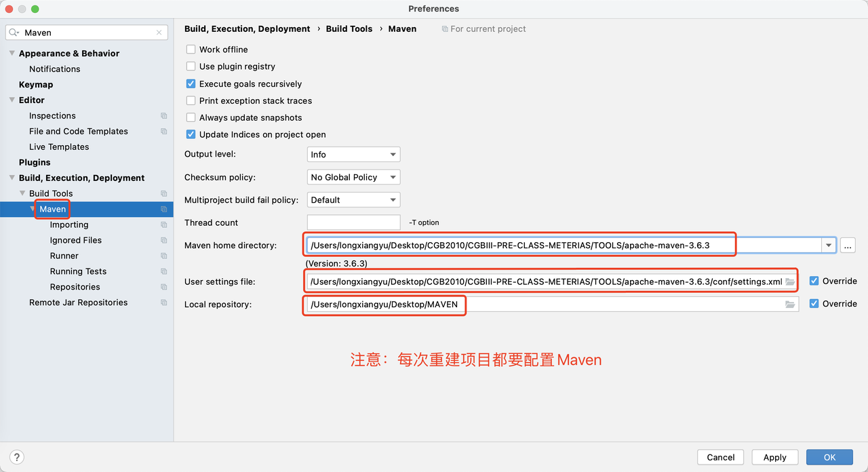868x472 pixels.
Task: Confirm the preferences with OK
Action: click(x=829, y=457)
